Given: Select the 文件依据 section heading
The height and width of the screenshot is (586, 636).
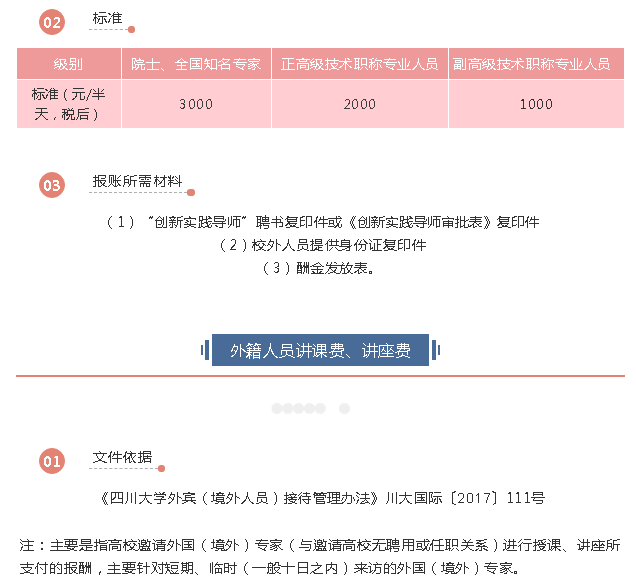Looking at the screenshot, I should coord(122,457).
